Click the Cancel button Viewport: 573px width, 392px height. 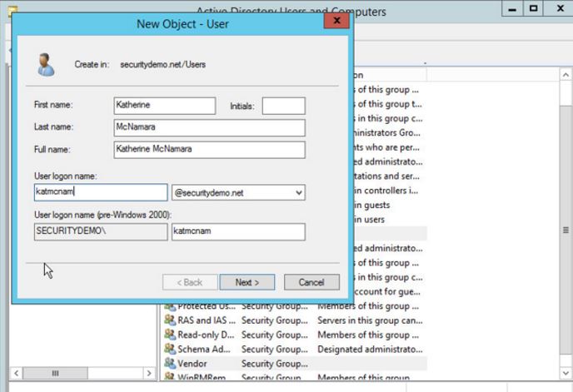311,282
